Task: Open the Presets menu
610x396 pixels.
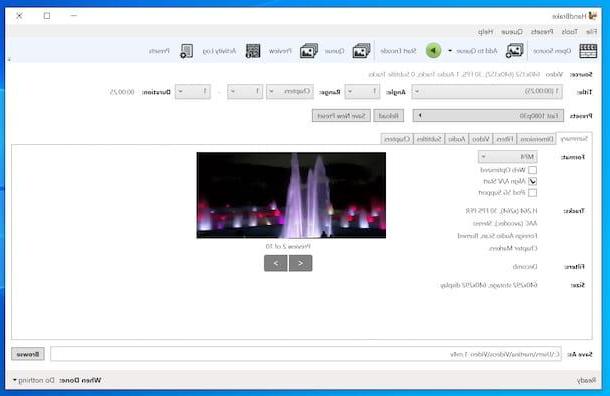Action: 542,32
